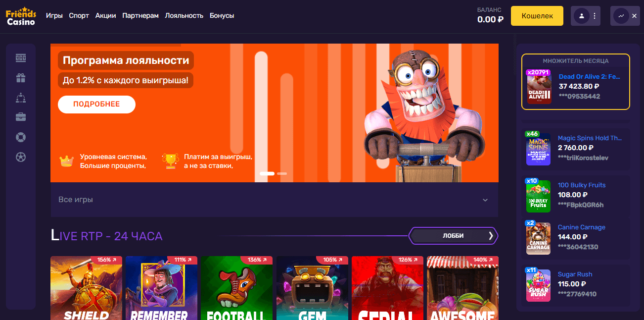
Task: Open the "Игры" menu item
Action: point(54,15)
